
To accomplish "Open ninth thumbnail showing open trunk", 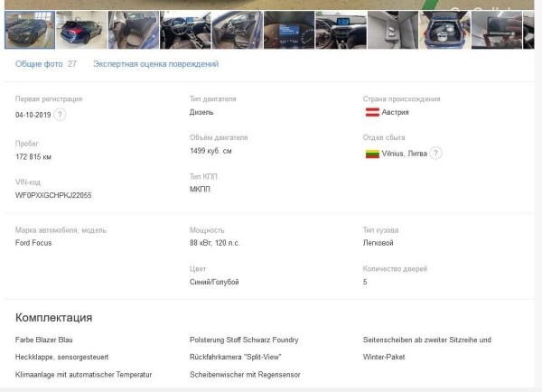I will (x=444, y=29).
